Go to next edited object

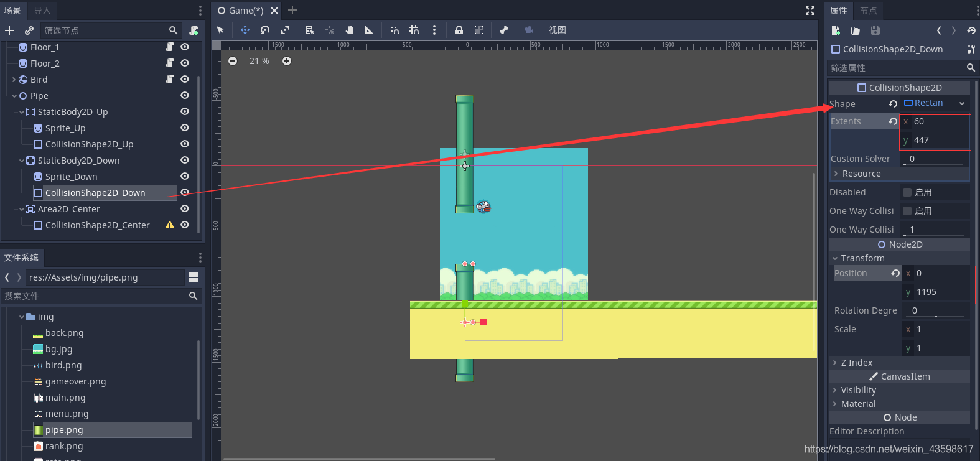tap(954, 30)
